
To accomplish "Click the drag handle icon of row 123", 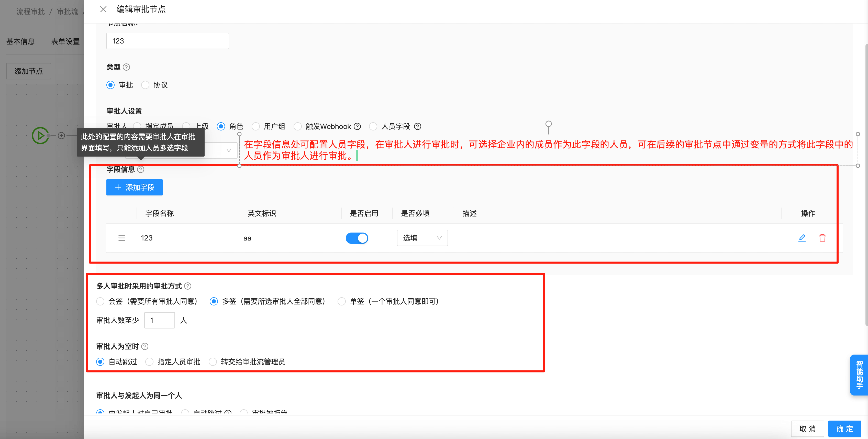I will [x=122, y=238].
